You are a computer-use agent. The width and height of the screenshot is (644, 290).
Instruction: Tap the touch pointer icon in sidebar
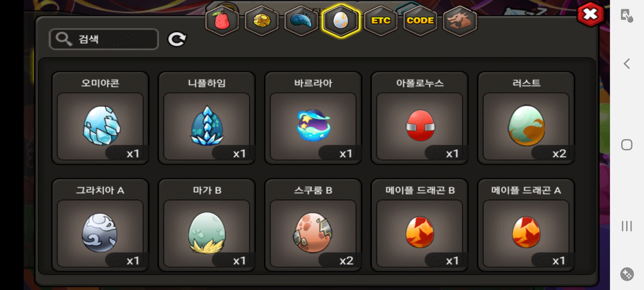tap(627, 15)
